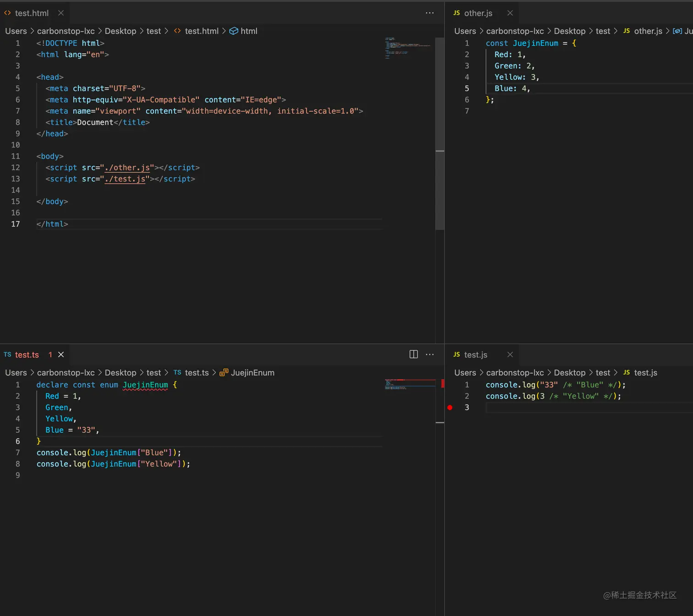Expand the Desktop breadcrumb in test.html pane
Viewport: 693px width, 616px height.
point(121,31)
